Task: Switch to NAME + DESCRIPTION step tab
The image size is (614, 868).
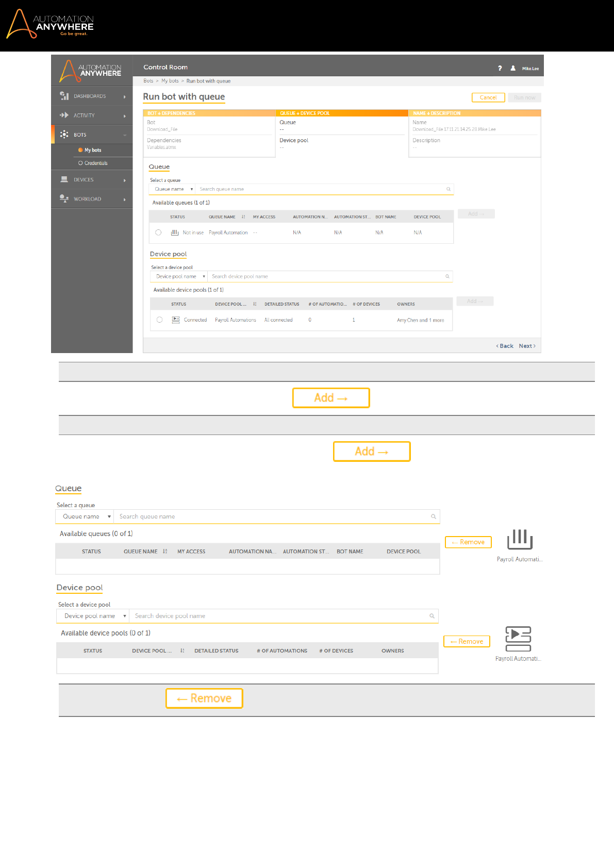Action: (x=475, y=113)
